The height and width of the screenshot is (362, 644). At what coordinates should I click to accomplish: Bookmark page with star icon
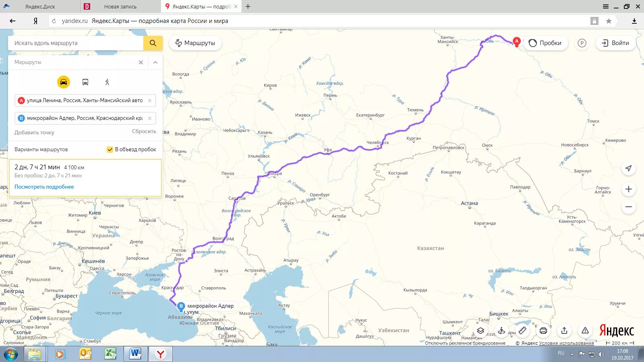(x=609, y=21)
